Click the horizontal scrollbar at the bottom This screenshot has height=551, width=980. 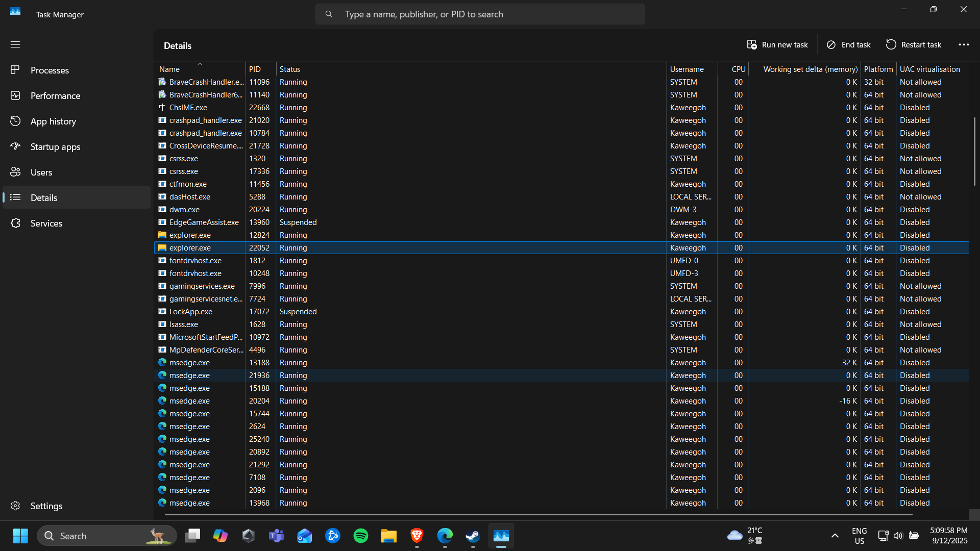[538, 515]
